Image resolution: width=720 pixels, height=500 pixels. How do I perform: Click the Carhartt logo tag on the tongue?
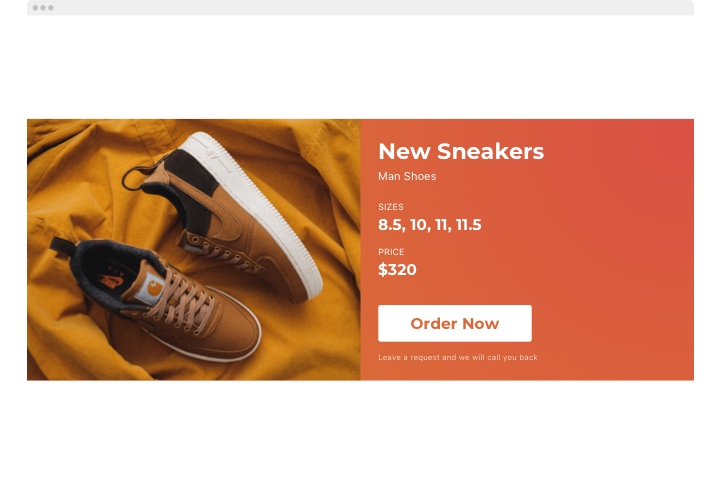point(153,287)
